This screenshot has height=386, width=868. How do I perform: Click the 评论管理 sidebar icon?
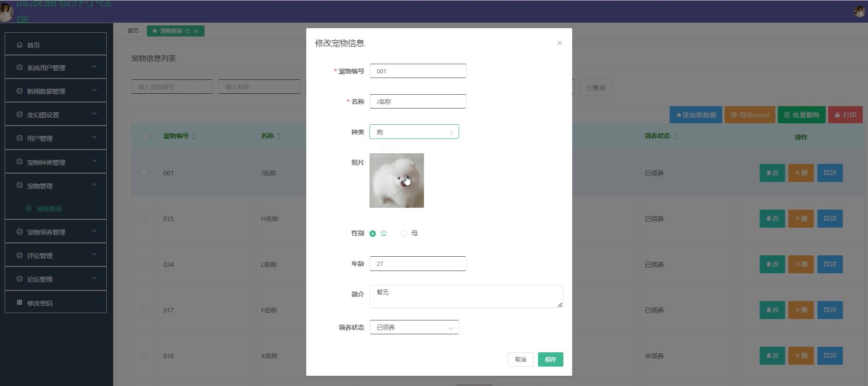(19, 255)
